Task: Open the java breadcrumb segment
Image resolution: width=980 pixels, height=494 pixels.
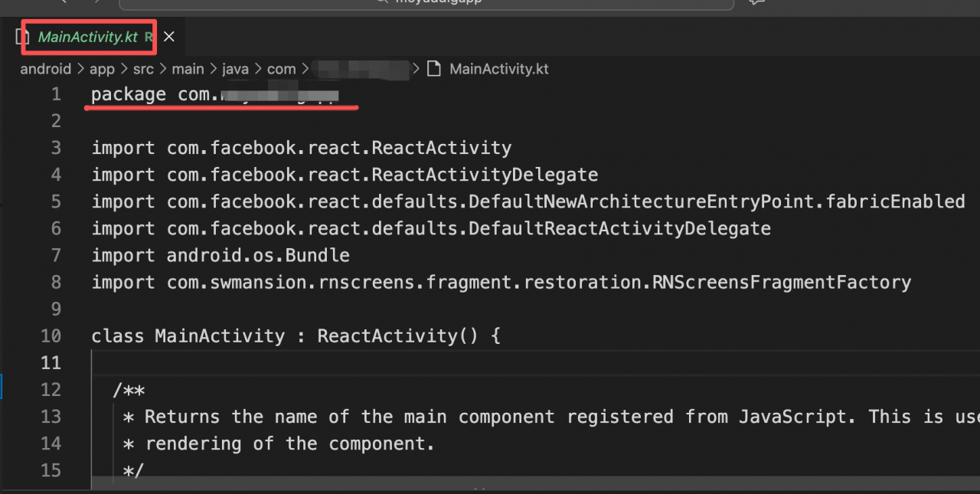Action: (236, 69)
